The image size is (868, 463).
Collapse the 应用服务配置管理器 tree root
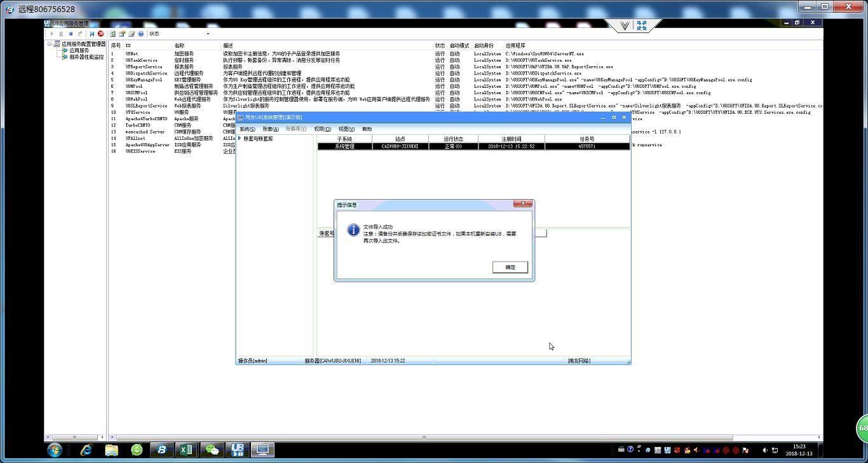(50, 44)
